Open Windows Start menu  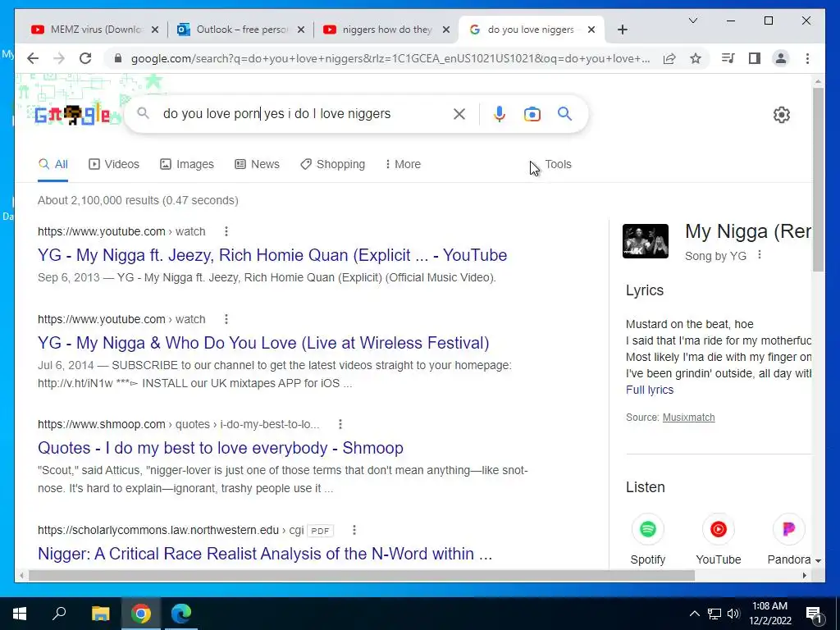[20, 614]
